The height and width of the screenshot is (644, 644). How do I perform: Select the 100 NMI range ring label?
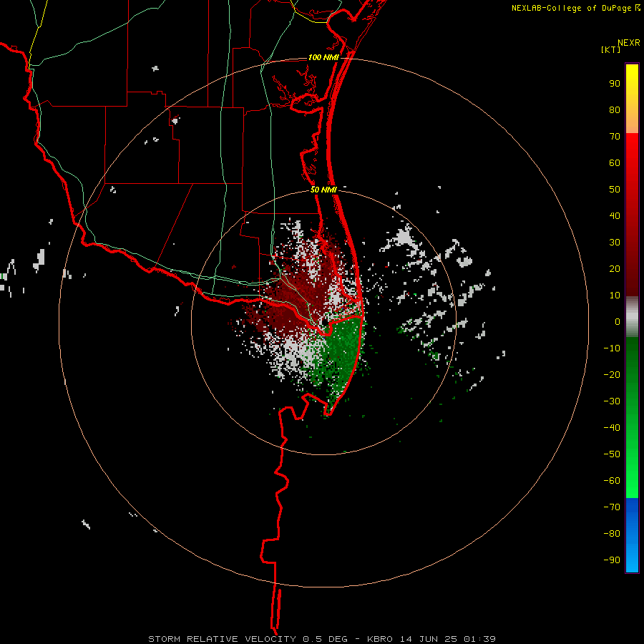323,57
